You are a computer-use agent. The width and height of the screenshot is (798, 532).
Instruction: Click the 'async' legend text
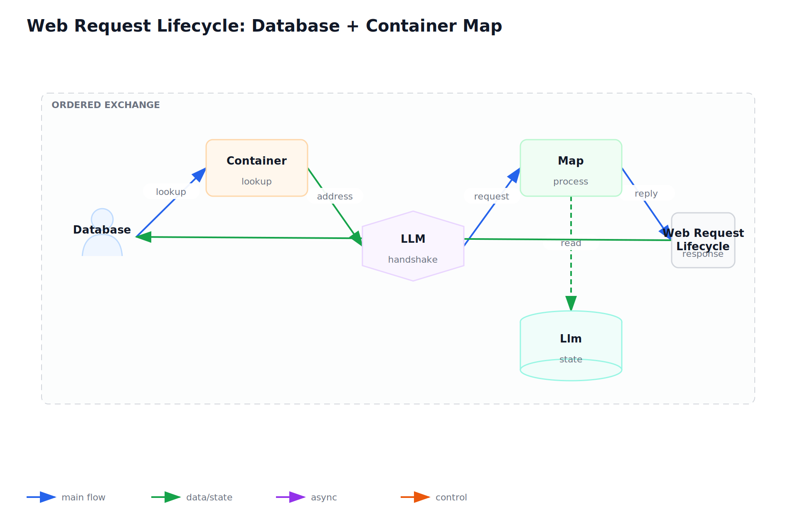(324, 497)
